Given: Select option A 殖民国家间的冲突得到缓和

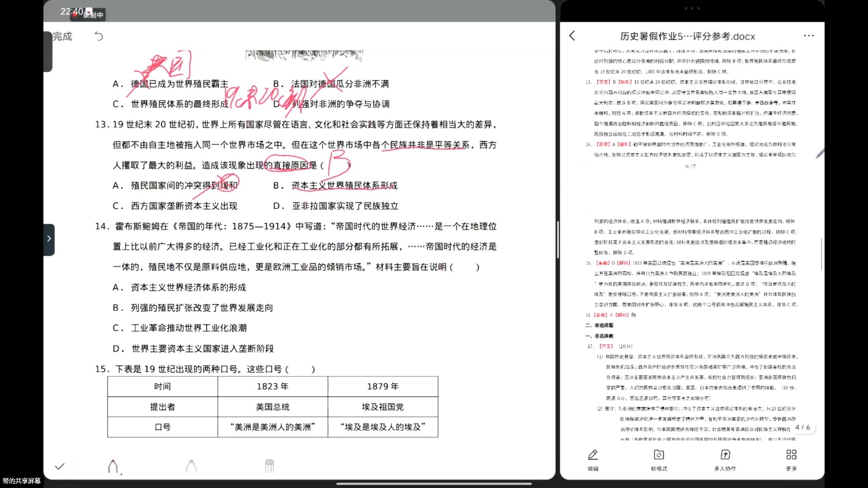Looking at the screenshot, I should tap(175, 186).
